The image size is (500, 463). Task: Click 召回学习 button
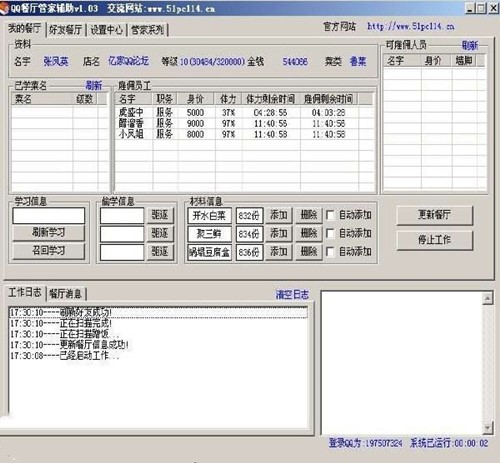pos(49,251)
